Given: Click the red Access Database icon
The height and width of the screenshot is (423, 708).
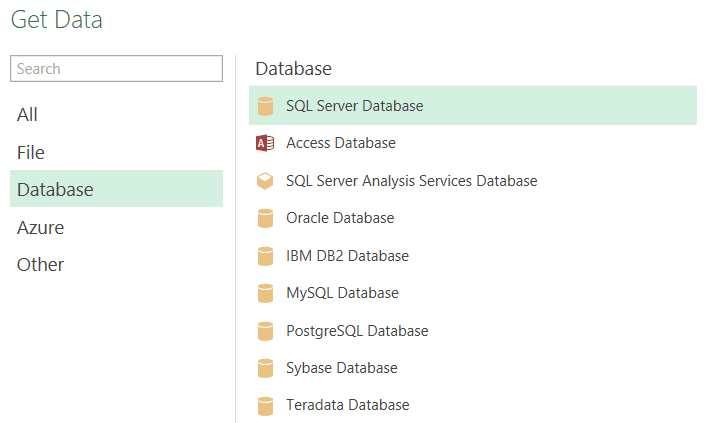Looking at the screenshot, I should [265, 143].
